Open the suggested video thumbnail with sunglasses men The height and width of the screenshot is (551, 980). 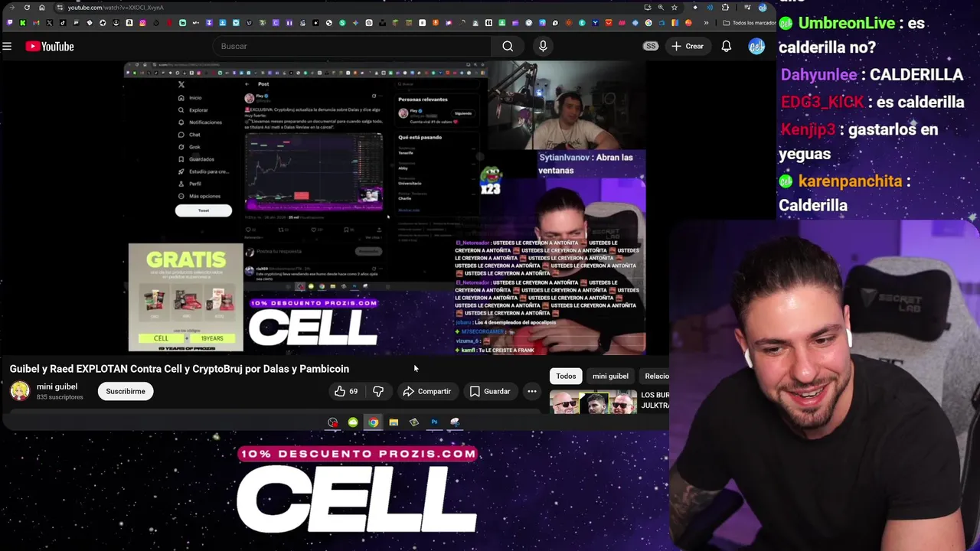point(593,402)
